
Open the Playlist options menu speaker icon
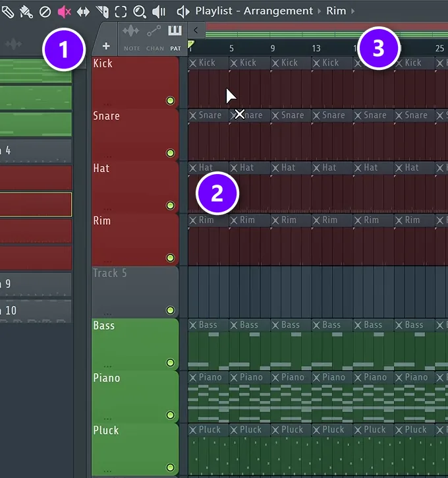tap(182, 12)
